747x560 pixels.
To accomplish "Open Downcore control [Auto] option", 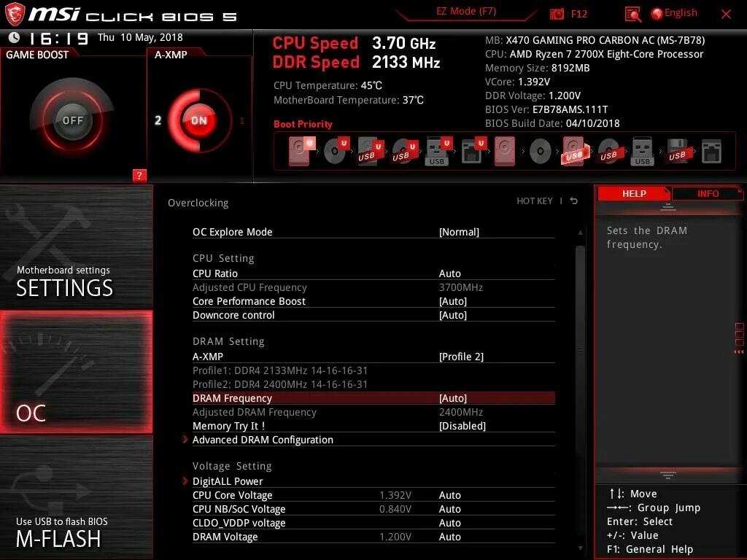I will point(452,315).
